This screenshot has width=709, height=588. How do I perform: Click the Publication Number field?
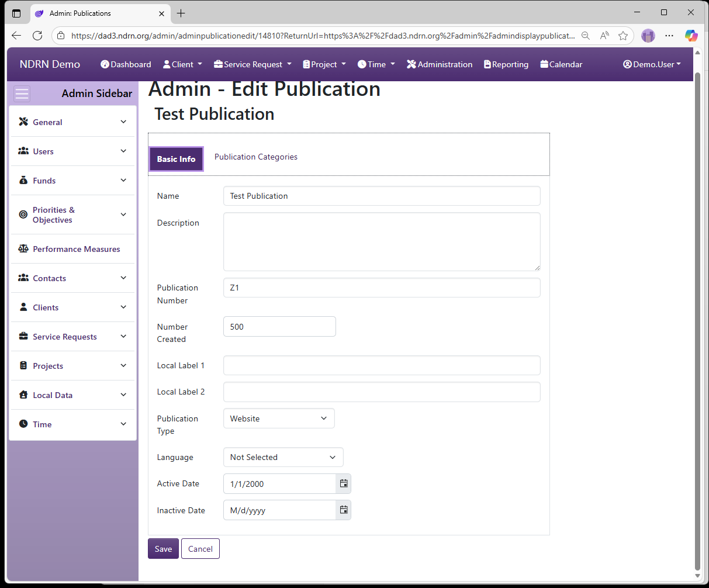[382, 288]
